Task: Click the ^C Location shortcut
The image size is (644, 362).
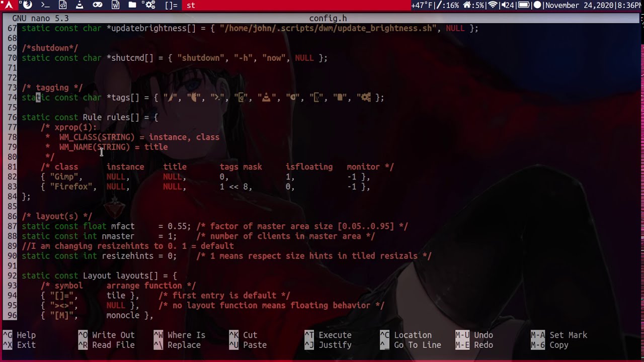Action: [x=406, y=335]
